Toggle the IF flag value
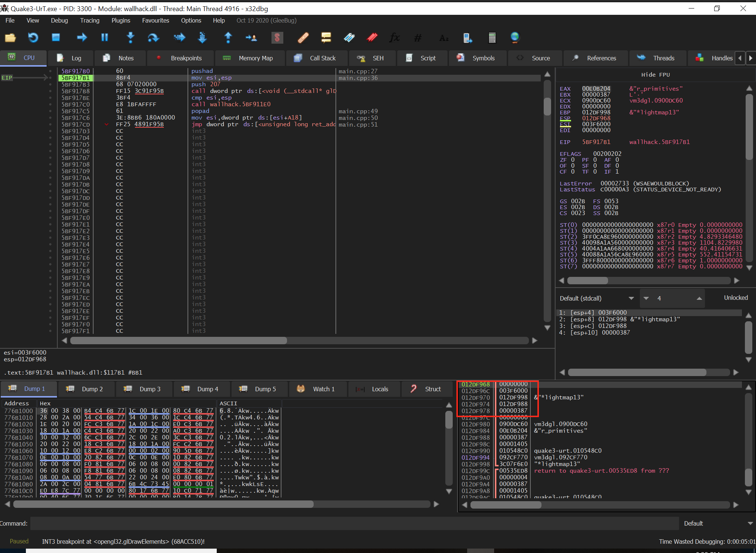This screenshot has height=553, width=756. [x=617, y=172]
